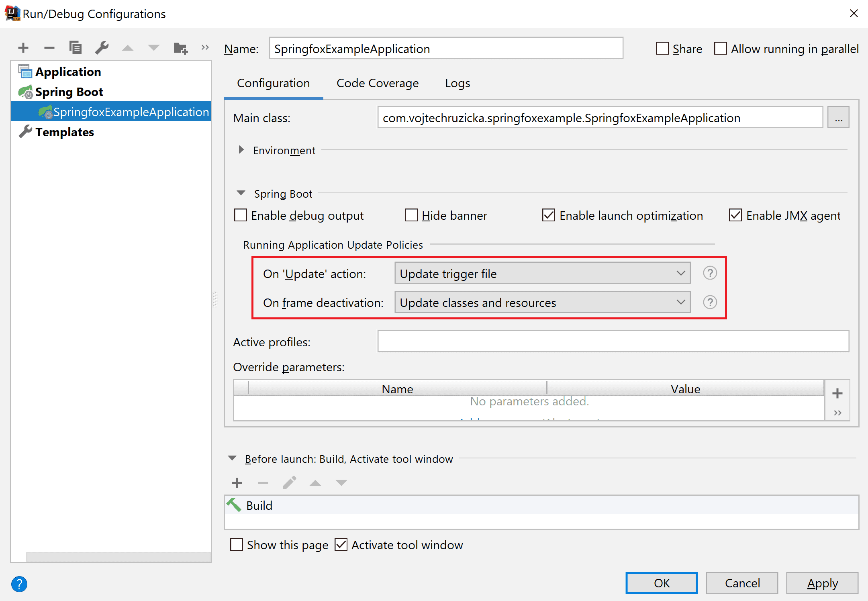This screenshot has height=601, width=868.
Task: Click the remove configuration minus icon
Action: pos(49,48)
